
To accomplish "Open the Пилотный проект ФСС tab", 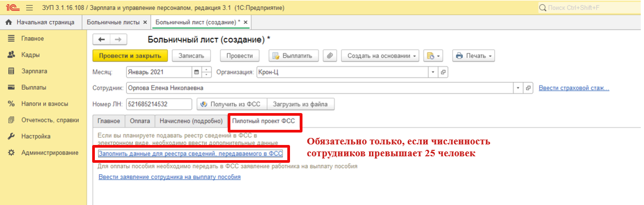I will [x=263, y=121].
